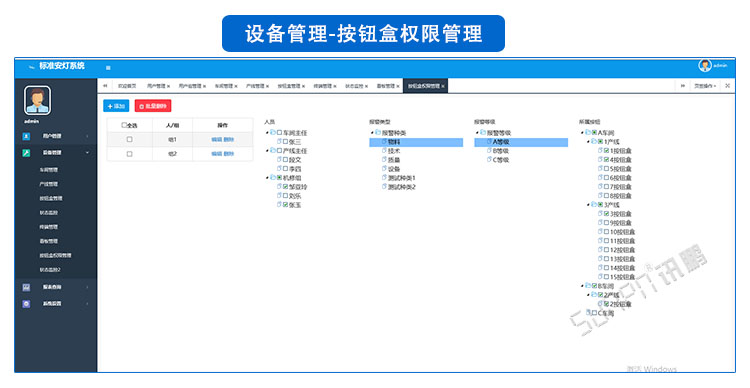Collapse the A车间 tree node arrow

(x=582, y=133)
